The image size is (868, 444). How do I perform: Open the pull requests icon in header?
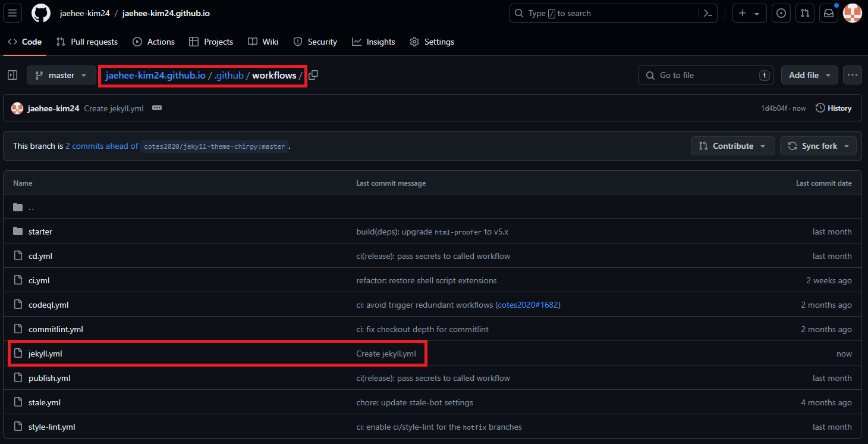point(805,13)
